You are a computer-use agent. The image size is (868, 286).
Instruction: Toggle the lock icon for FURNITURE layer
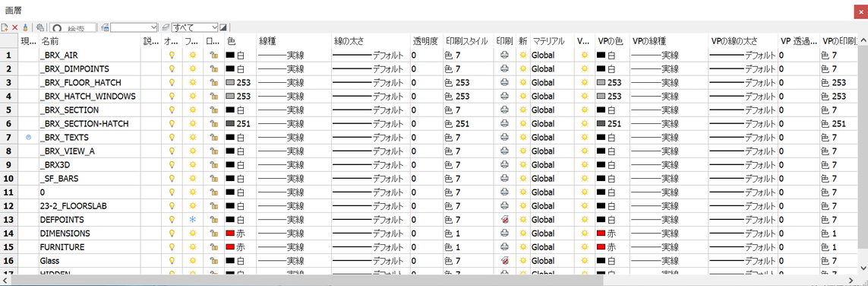click(x=213, y=246)
